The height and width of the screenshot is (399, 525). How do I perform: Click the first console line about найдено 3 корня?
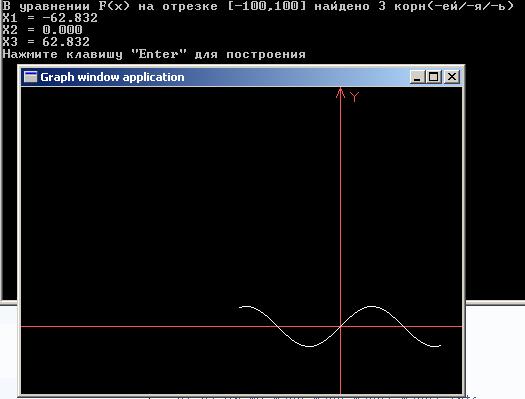(x=258, y=6)
